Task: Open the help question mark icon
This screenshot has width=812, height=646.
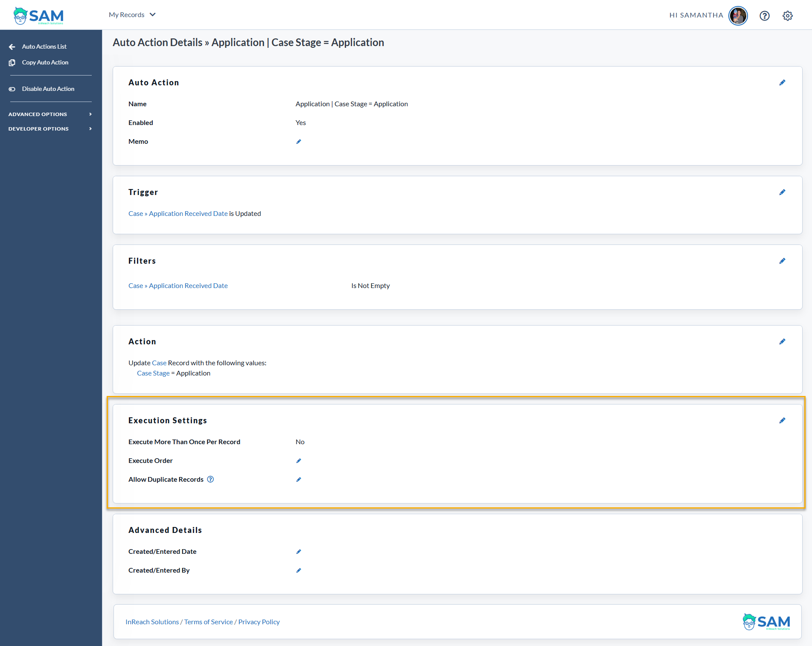Action: 764,16
